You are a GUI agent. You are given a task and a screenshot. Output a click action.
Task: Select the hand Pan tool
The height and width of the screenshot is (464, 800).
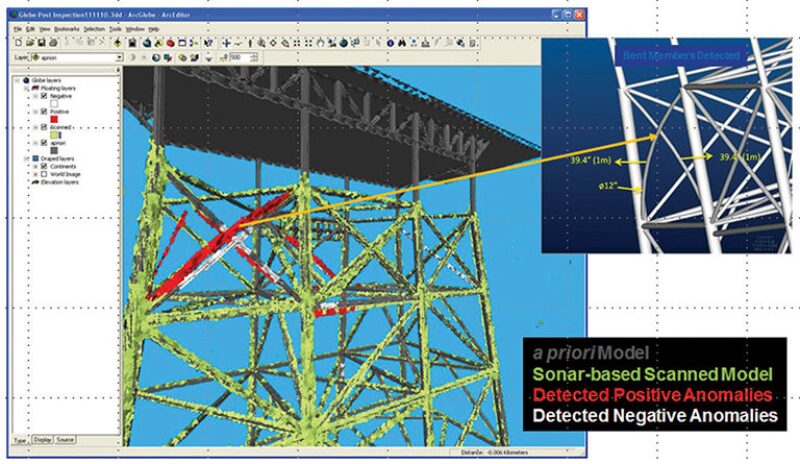coord(249,43)
